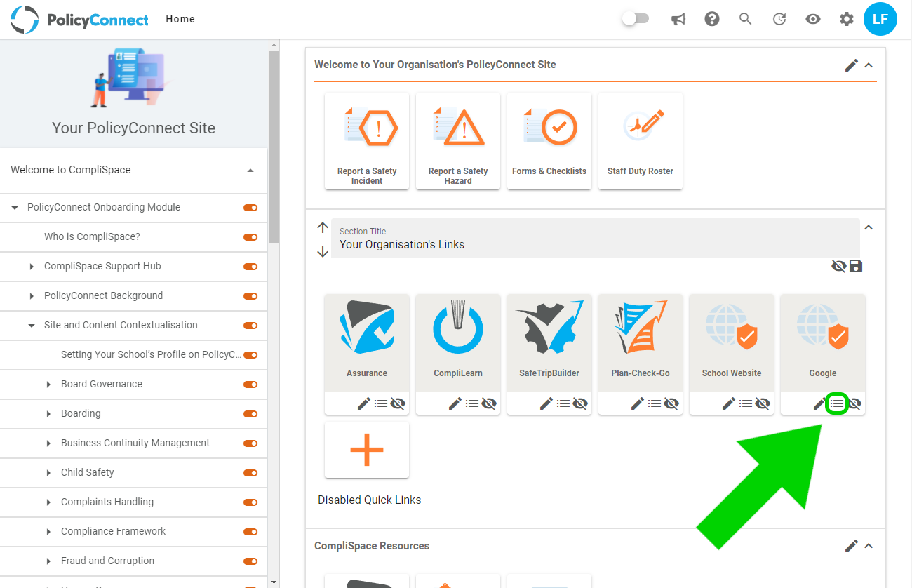Open the list icon under Google tile
912x588 pixels.
837,403
